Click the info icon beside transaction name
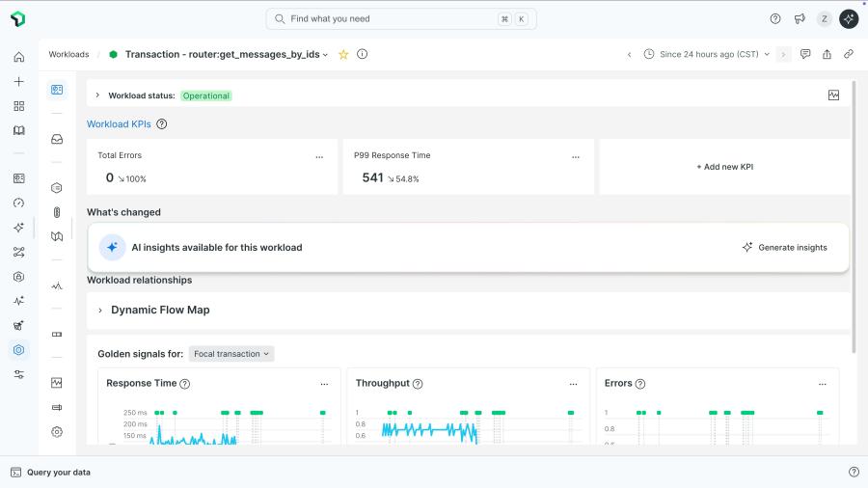This screenshot has width=868, height=488. [x=362, y=54]
